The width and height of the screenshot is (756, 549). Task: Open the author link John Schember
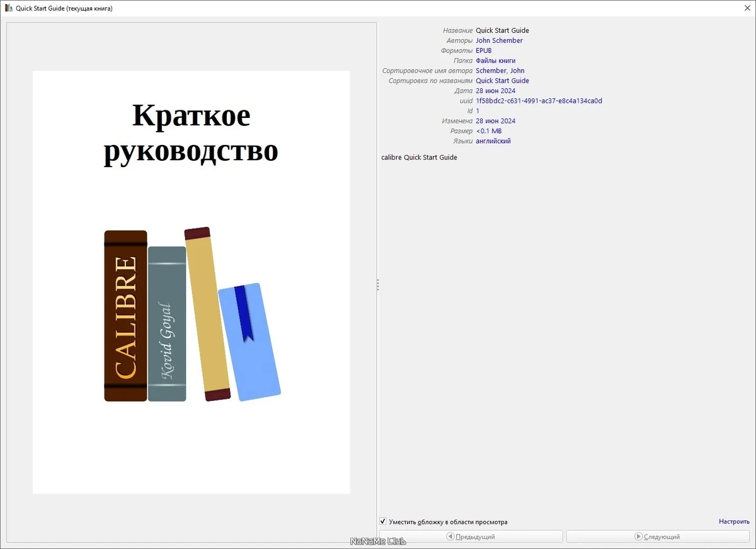pos(499,40)
